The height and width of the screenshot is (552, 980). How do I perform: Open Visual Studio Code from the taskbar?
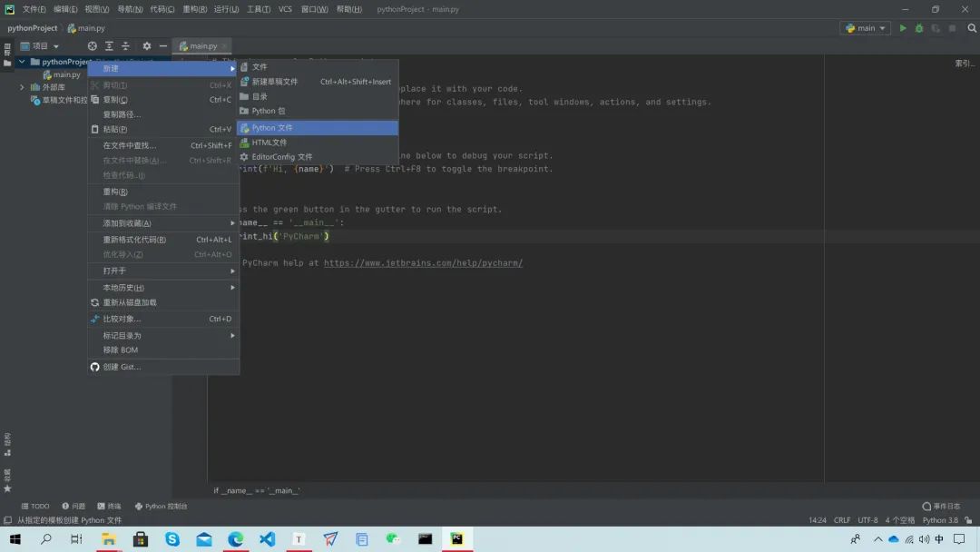point(268,539)
